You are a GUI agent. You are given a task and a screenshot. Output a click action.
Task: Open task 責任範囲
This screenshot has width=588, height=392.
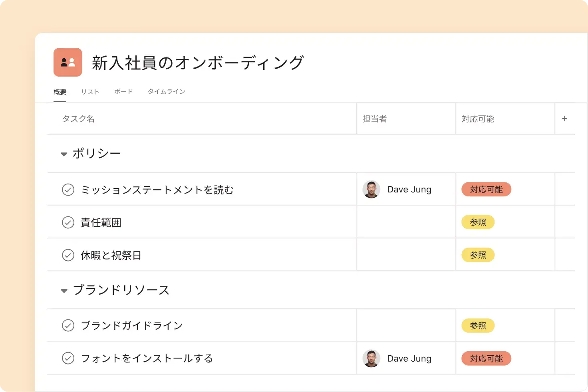pos(101,222)
